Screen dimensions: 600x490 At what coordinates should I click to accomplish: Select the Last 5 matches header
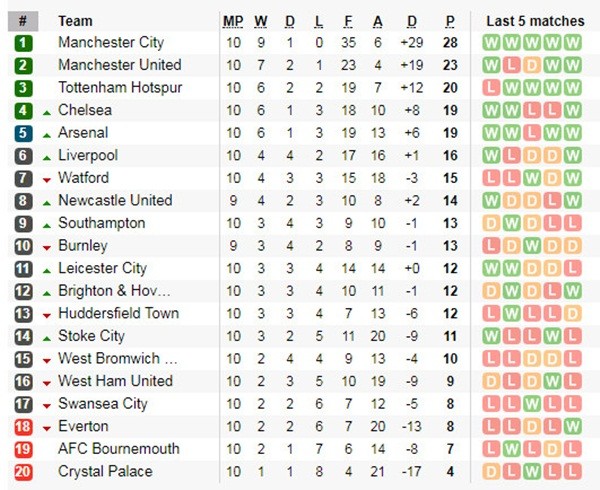[535, 21]
